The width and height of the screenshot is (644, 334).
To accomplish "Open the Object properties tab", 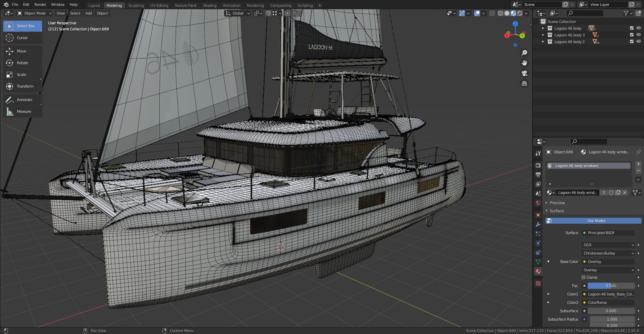I will tap(538, 215).
